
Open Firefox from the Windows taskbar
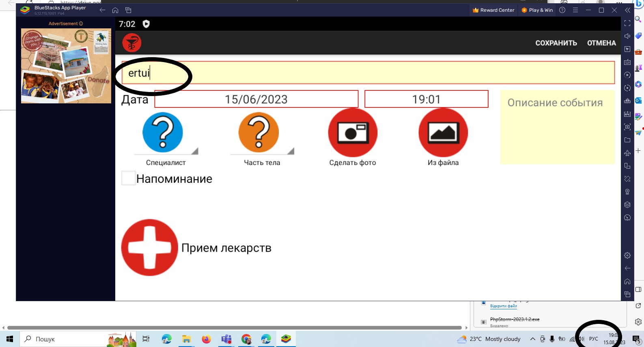point(206,339)
